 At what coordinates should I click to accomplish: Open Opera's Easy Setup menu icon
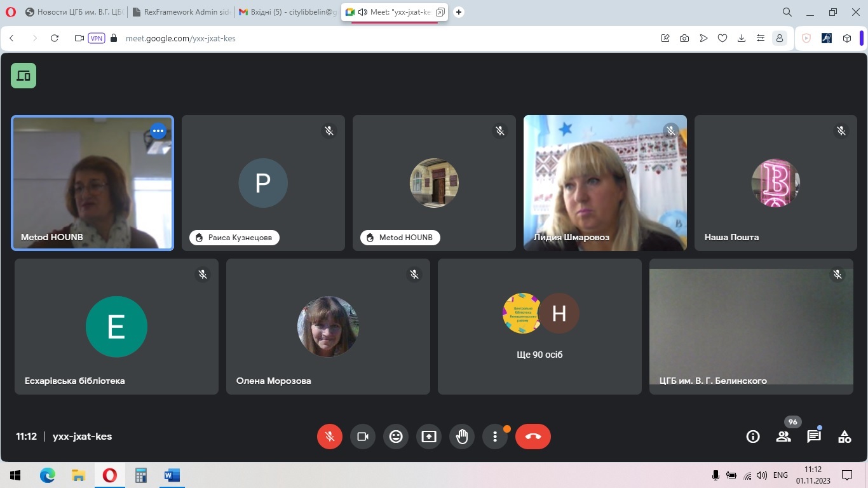(760, 38)
